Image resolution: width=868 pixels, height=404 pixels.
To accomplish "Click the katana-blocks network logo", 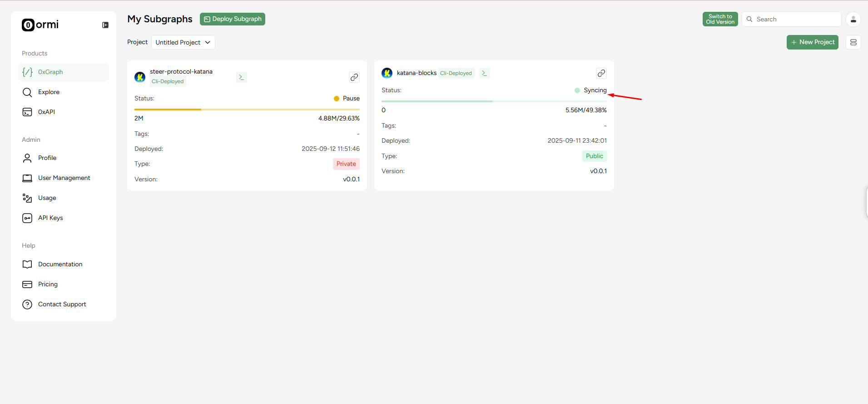I will point(387,73).
